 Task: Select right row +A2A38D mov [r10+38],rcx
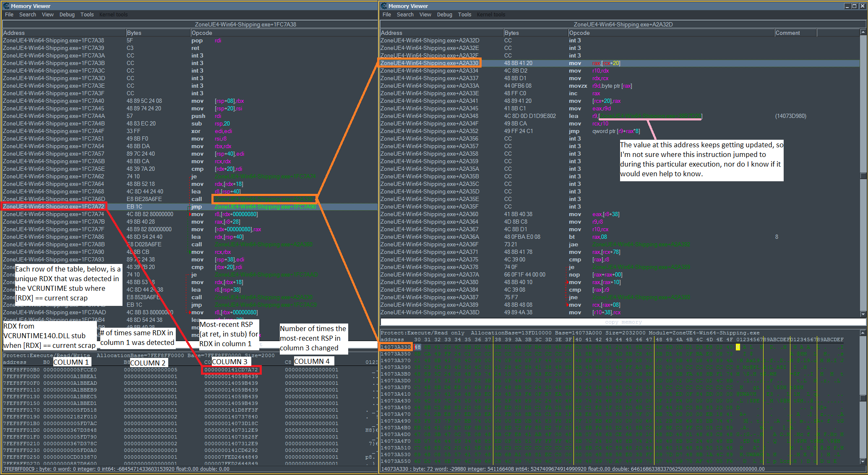620,312
